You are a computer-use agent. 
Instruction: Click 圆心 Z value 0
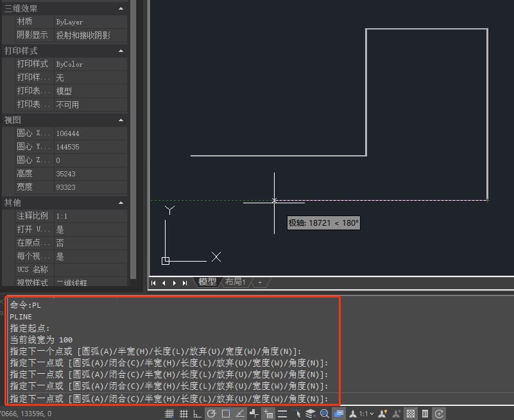(90, 160)
